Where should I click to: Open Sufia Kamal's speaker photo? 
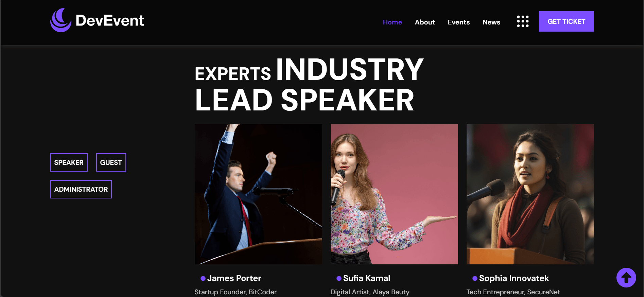394,194
